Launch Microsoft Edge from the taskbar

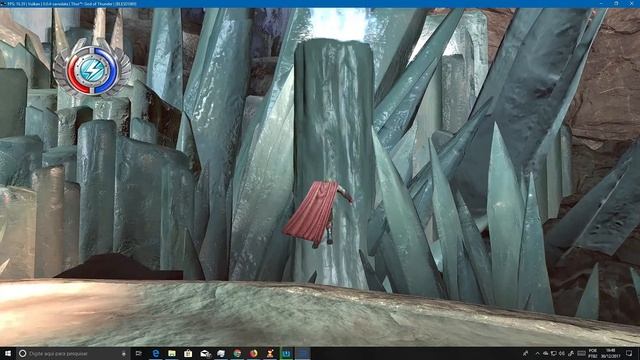[x=156, y=353]
